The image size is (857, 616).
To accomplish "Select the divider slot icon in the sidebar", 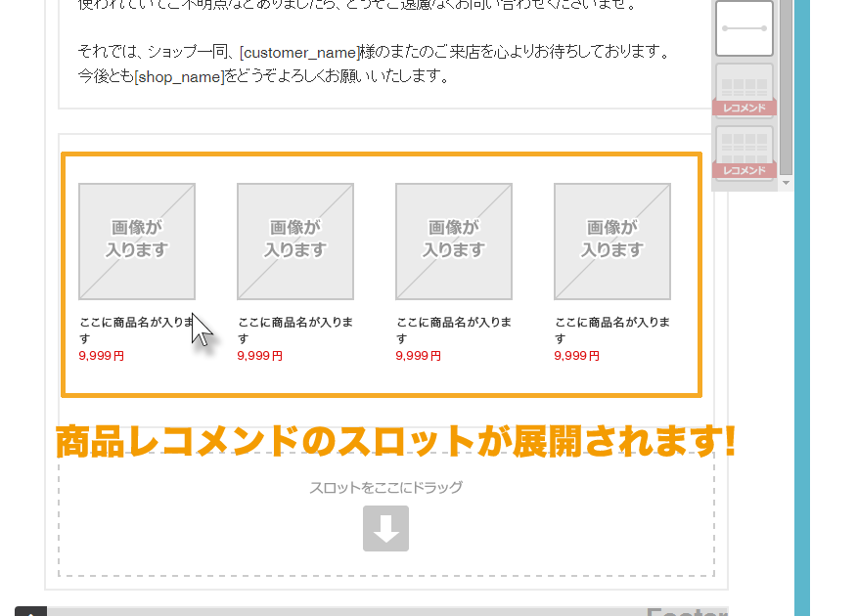I will pyautogui.click(x=744, y=27).
